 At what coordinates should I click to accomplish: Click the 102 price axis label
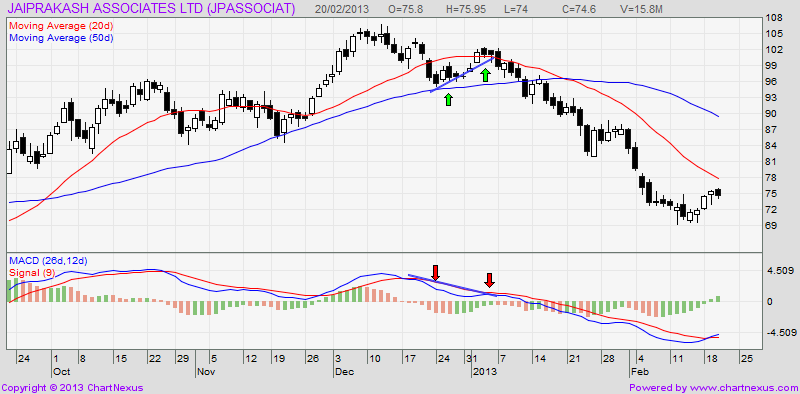(x=774, y=50)
